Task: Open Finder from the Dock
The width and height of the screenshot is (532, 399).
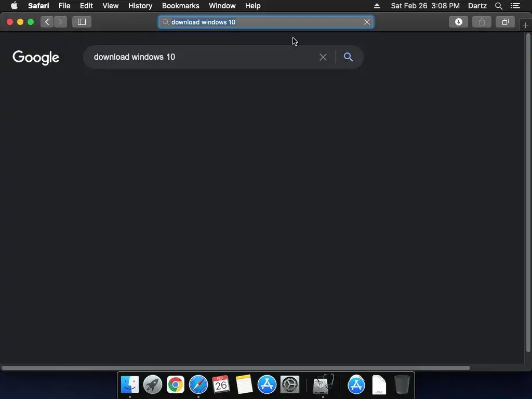Action: (129, 385)
